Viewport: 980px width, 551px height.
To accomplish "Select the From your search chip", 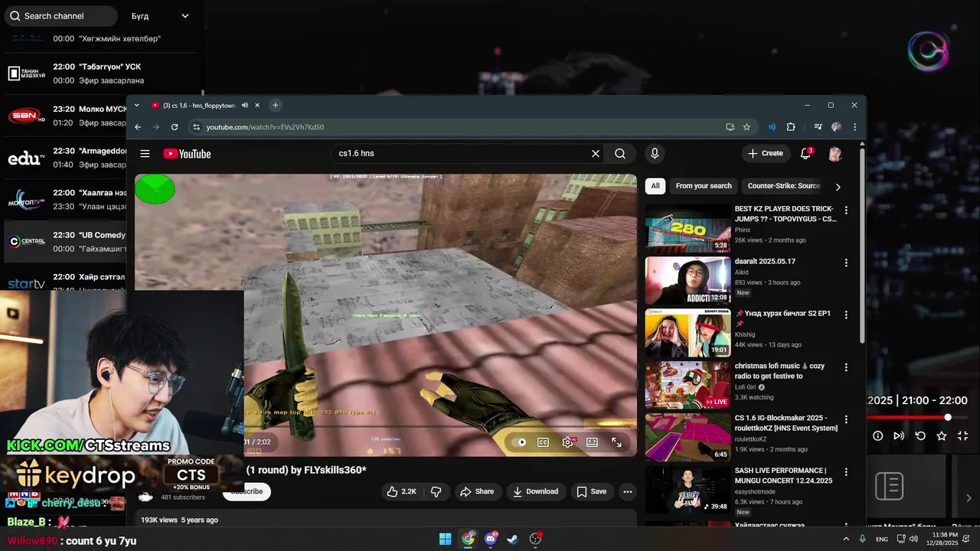I will point(704,186).
